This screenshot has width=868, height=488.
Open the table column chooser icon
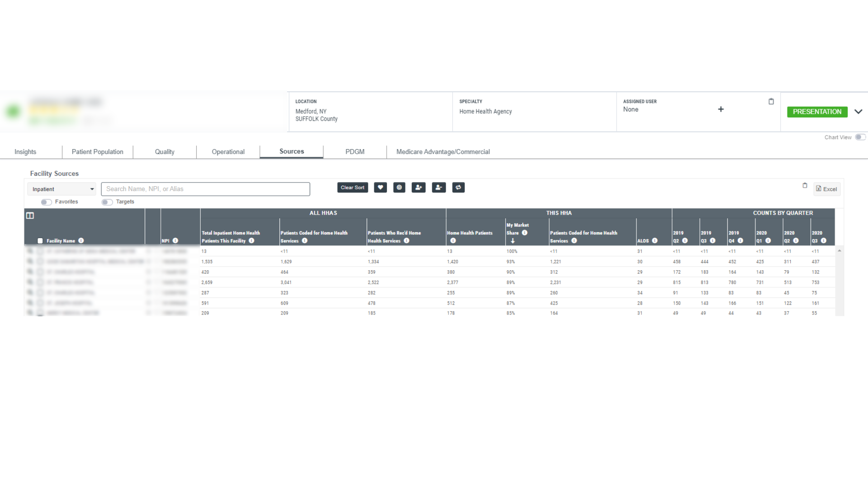[x=30, y=216]
